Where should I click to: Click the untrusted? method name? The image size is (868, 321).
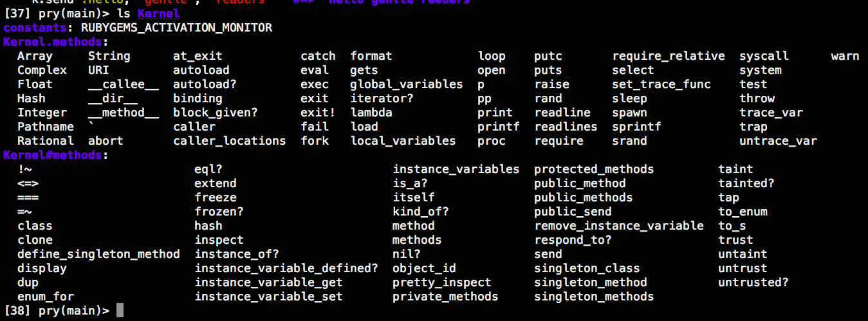tap(753, 282)
